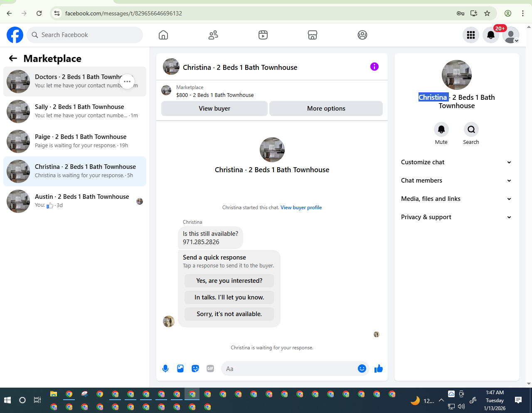532x413 pixels.
Task: Click the View buyer button
Action: click(x=214, y=109)
